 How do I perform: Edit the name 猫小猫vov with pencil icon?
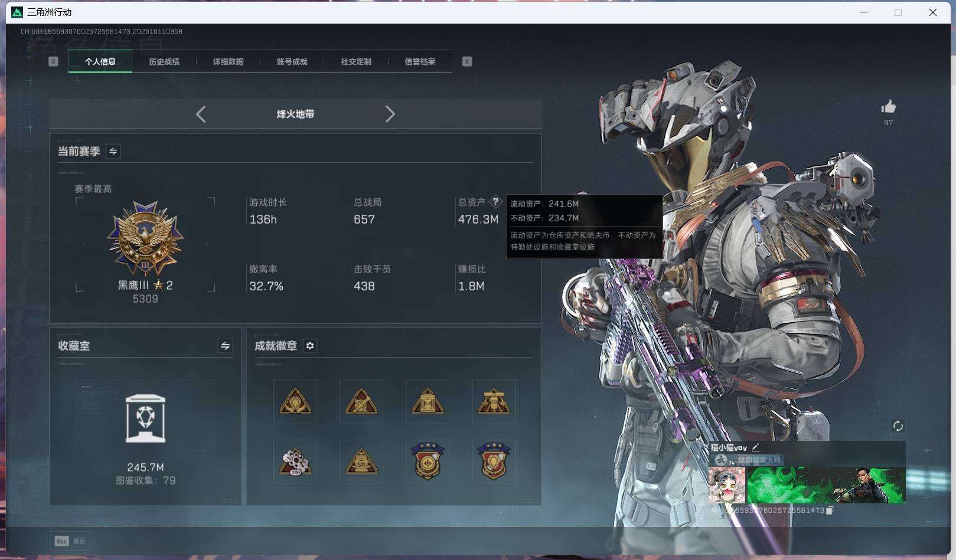(x=755, y=447)
